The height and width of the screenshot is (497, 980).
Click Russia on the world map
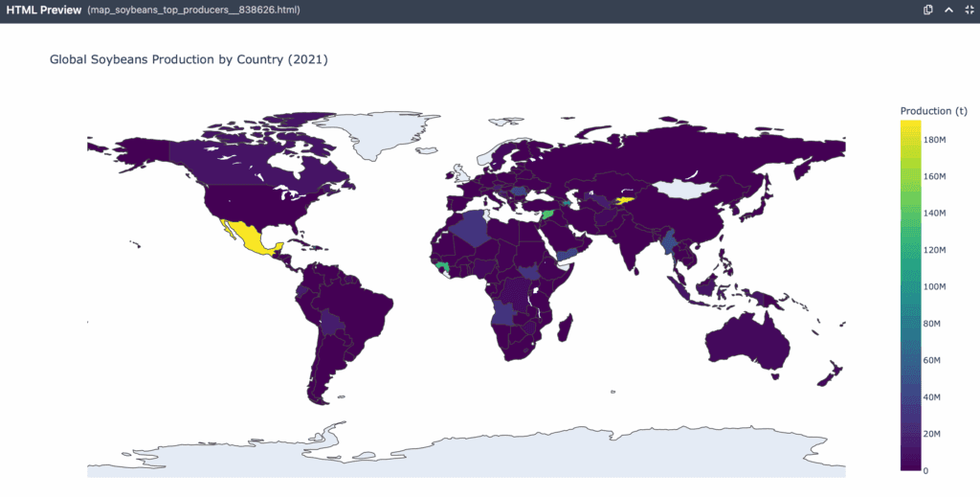[x=670, y=153]
